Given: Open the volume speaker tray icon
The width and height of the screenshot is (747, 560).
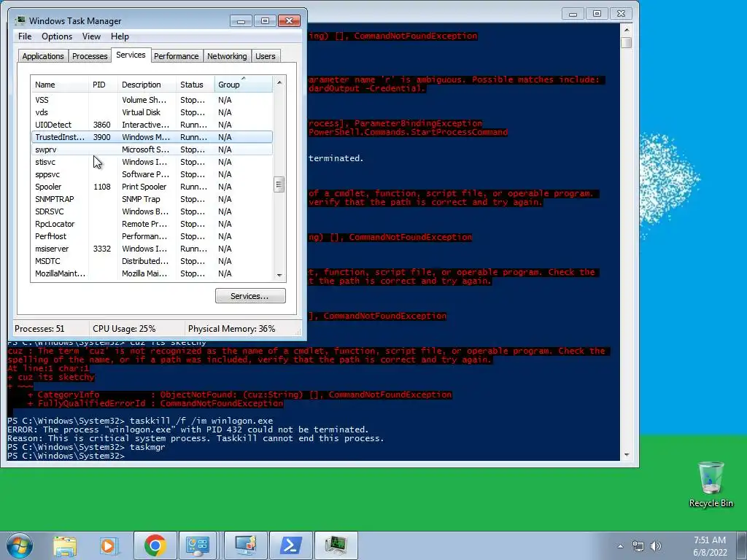Looking at the screenshot, I should (656, 546).
